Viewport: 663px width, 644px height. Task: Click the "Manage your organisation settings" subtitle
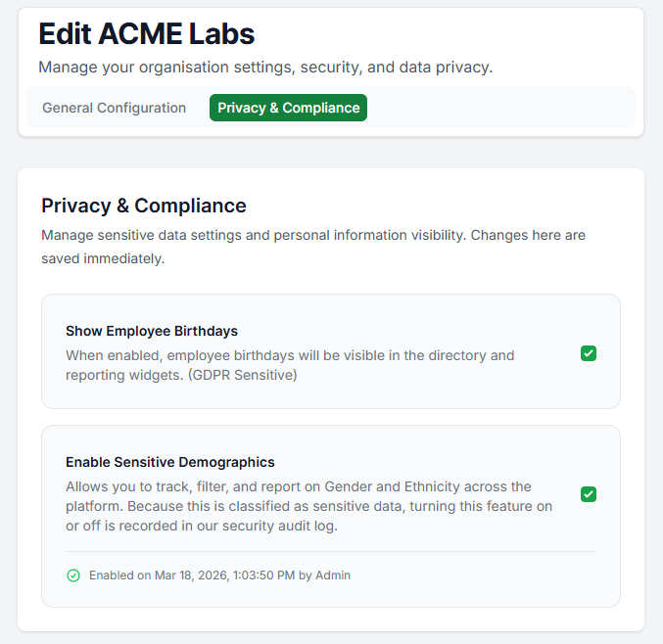pyautogui.click(x=264, y=68)
